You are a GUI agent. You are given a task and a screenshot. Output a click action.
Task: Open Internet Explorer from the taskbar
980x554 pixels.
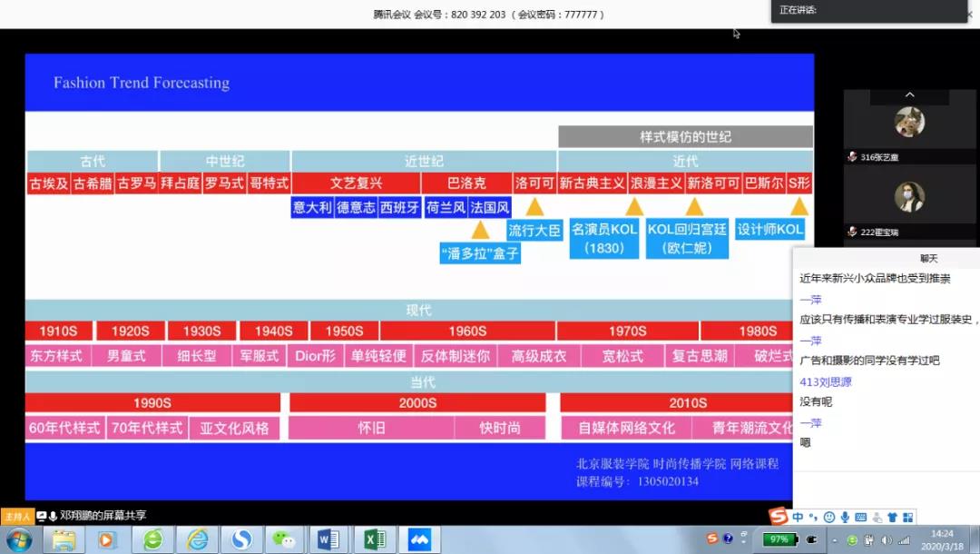tap(197, 539)
